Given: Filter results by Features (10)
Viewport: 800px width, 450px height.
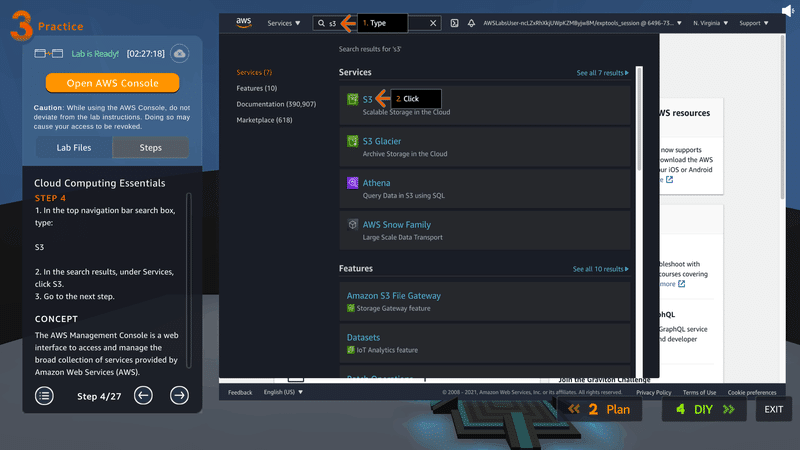Looking at the screenshot, I should pos(257,88).
